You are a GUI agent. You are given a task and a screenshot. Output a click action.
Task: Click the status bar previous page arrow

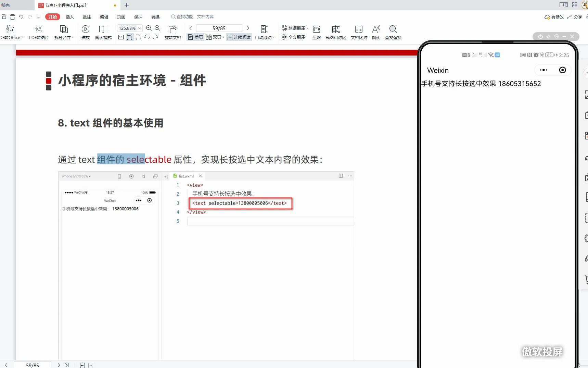point(6,365)
